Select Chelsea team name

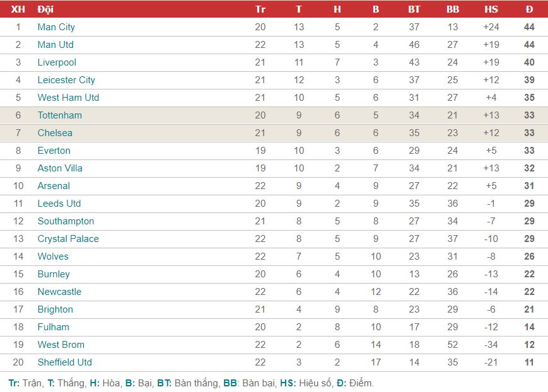(55, 133)
